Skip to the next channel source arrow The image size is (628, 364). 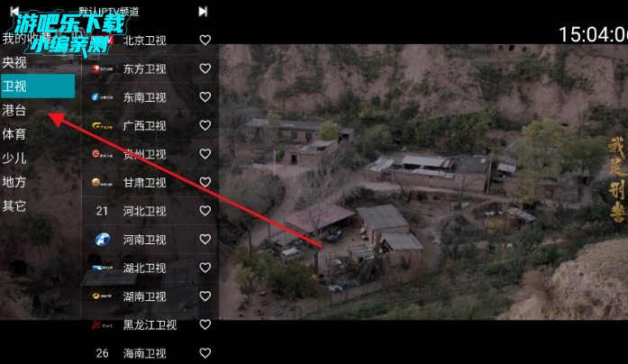(x=203, y=12)
